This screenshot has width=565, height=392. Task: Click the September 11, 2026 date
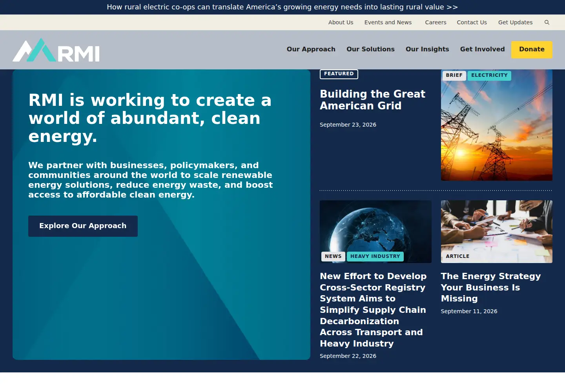[469, 311]
